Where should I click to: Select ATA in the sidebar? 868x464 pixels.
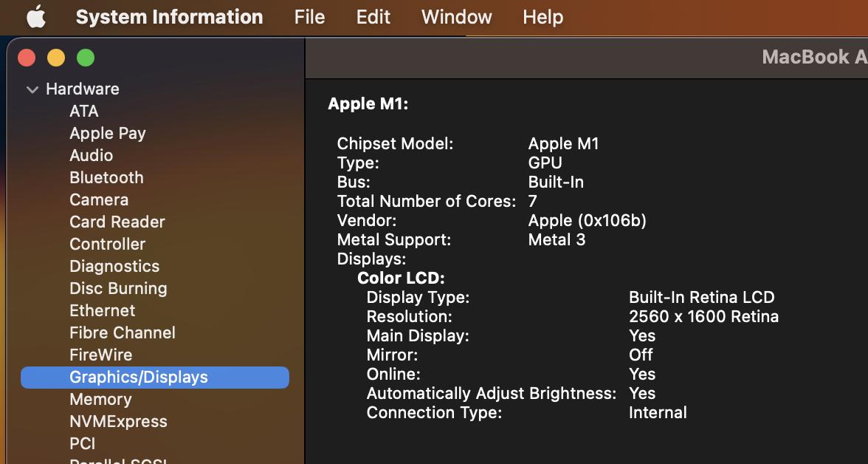tap(84, 111)
